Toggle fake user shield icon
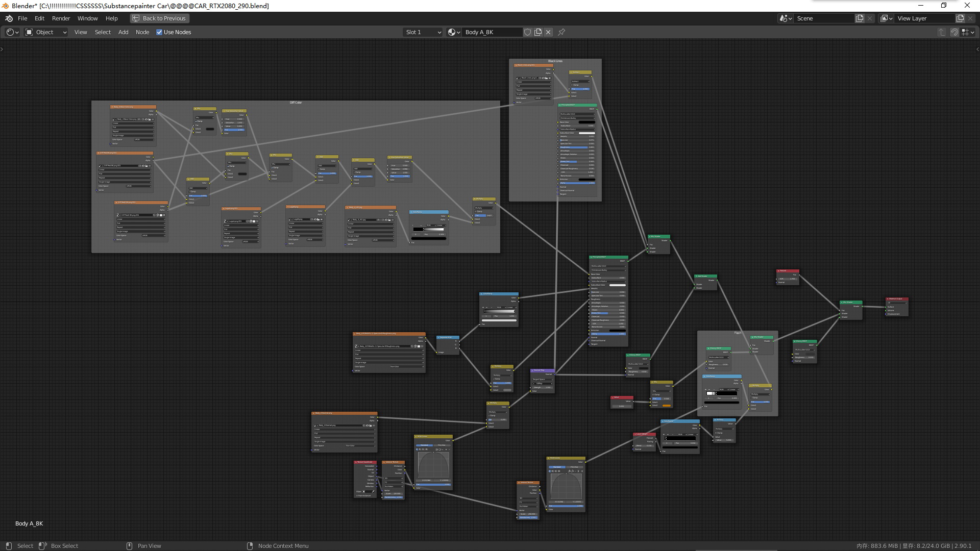This screenshot has width=980, height=551. [528, 32]
